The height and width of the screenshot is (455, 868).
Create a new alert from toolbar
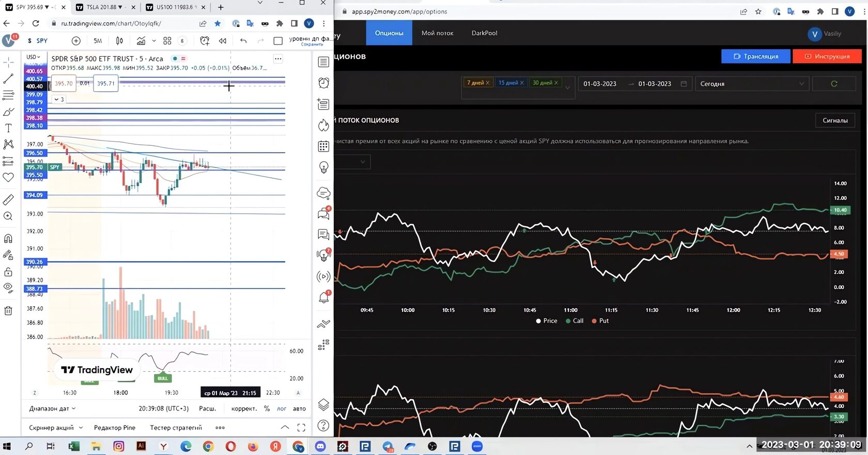[x=205, y=41]
